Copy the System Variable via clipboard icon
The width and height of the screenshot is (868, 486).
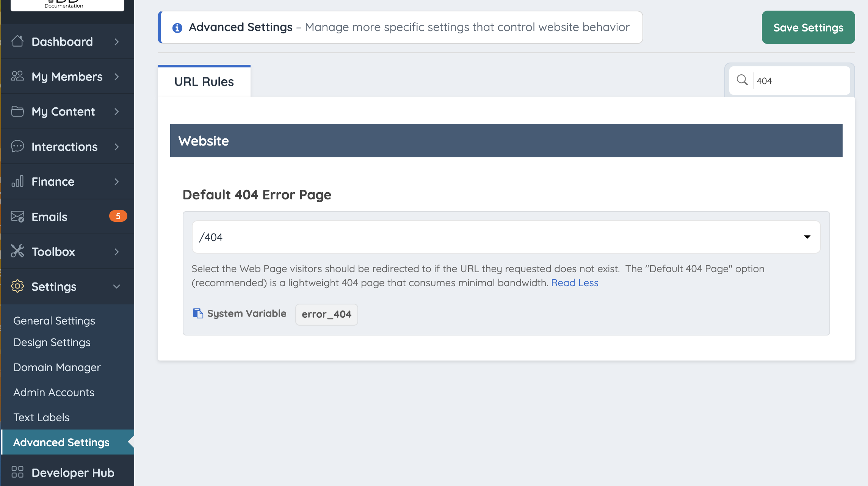198,314
